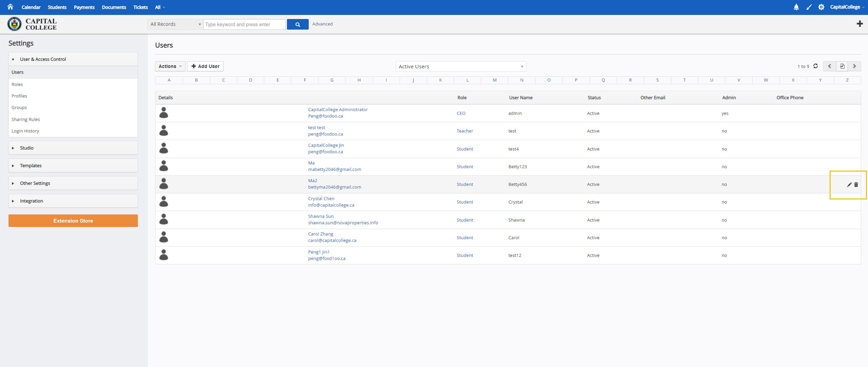Open the Calendar menu
The height and width of the screenshot is (367, 868).
coord(31,7)
